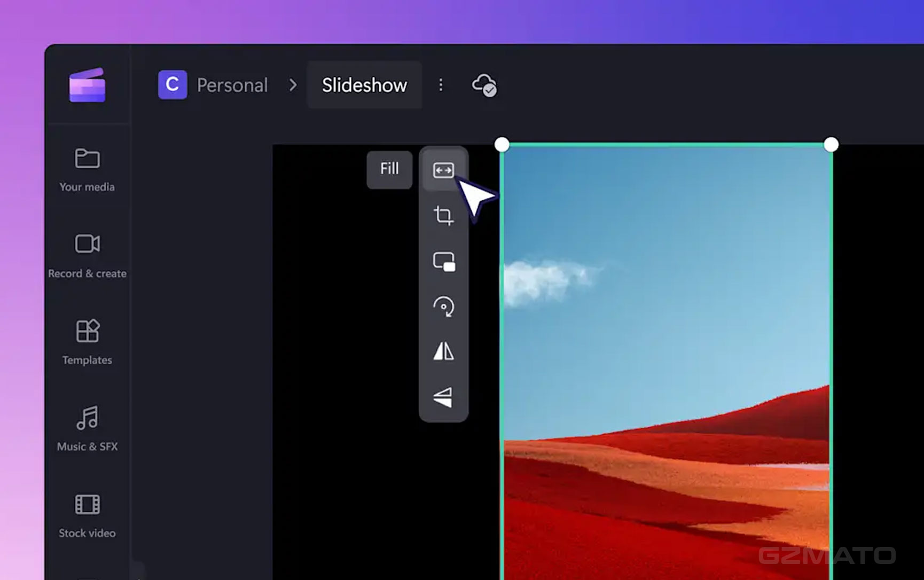Select the Crop tool
The image size is (924, 580).
443,216
